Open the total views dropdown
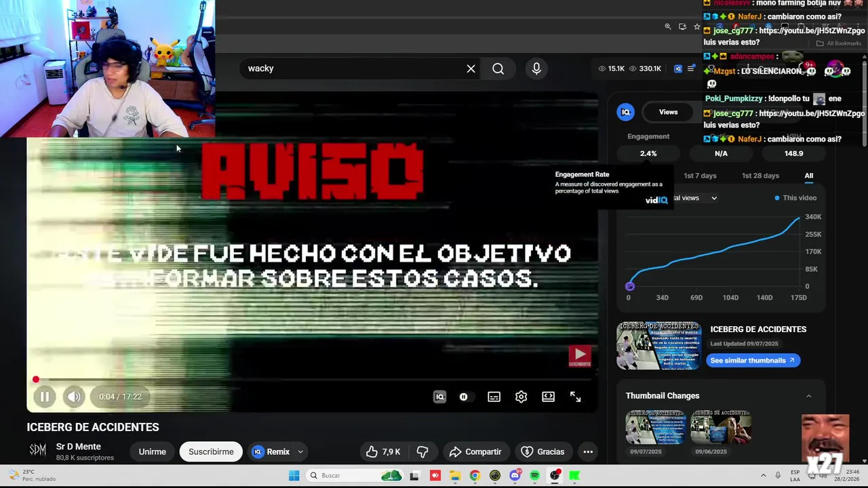The width and height of the screenshot is (868, 488). [x=694, y=198]
